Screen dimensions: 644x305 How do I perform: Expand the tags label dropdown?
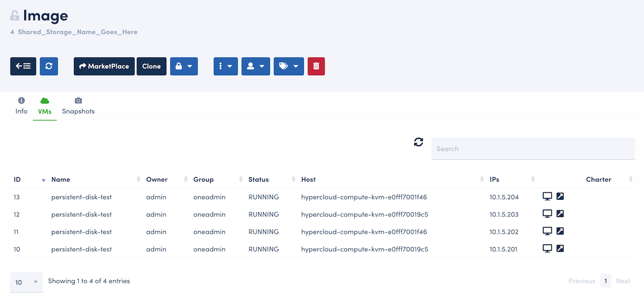coord(289,66)
